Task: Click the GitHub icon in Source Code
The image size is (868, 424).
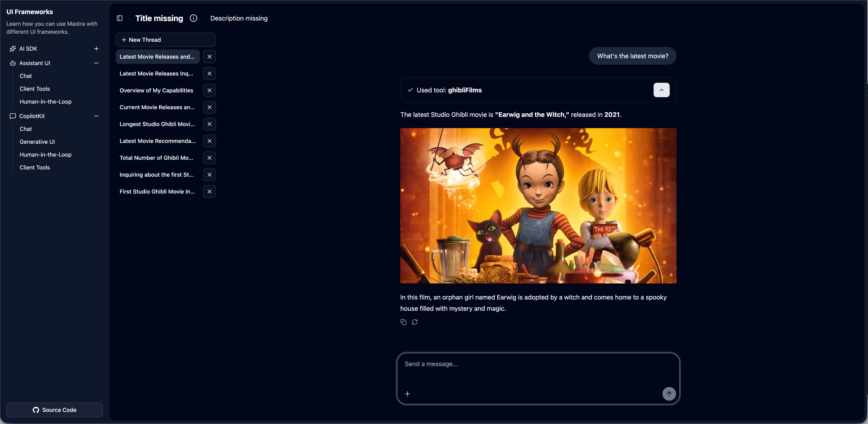Action: tap(36, 410)
